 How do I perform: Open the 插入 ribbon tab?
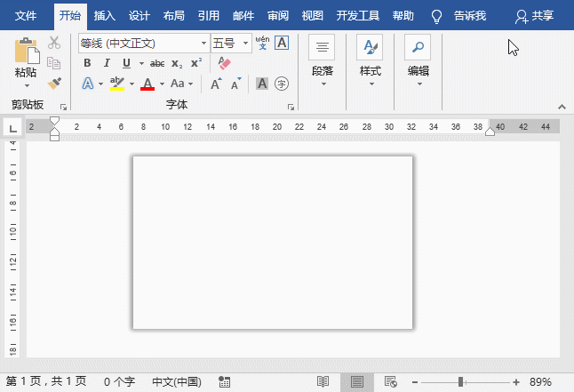pyautogui.click(x=104, y=15)
